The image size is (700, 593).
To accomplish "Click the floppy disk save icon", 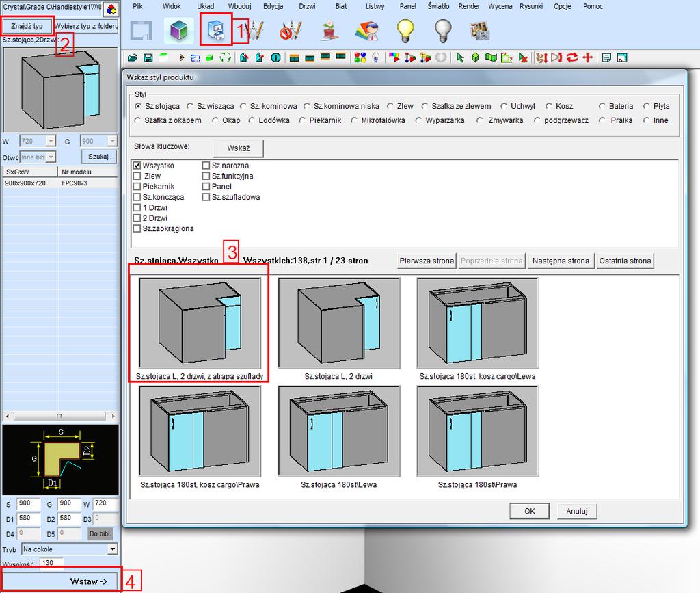I will tap(148, 57).
